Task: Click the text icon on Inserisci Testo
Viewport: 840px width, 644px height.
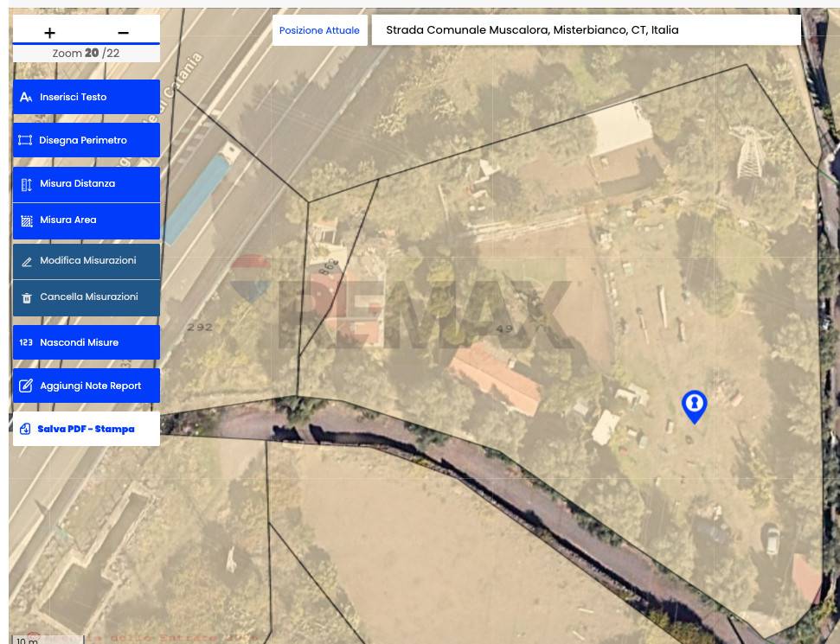Action: tap(26, 98)
